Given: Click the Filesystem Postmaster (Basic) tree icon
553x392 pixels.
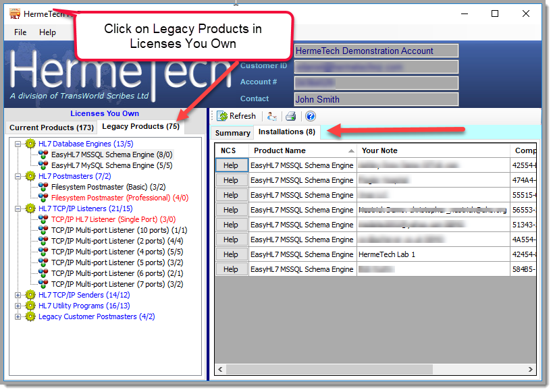Looking at the screenshot, I should [x=43, y=187].
